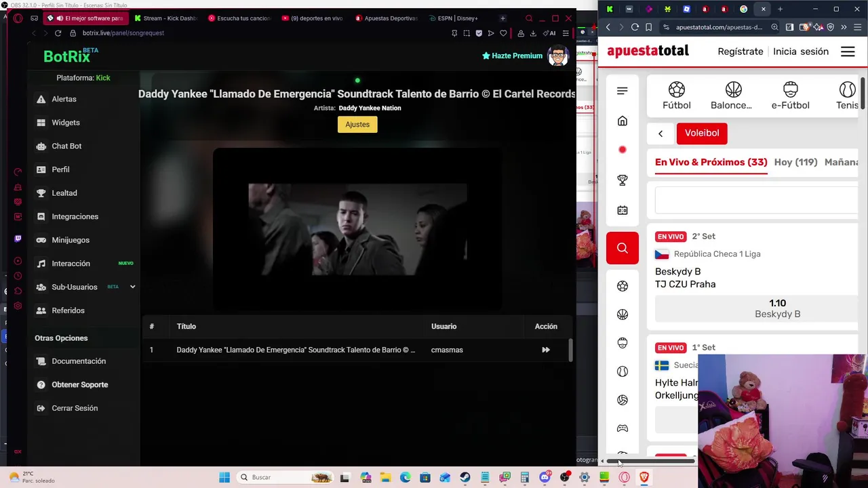This screenshot has height=488, width=868.
Task: Click Regístrate on Apuesta Total
Action: [741, 52]
